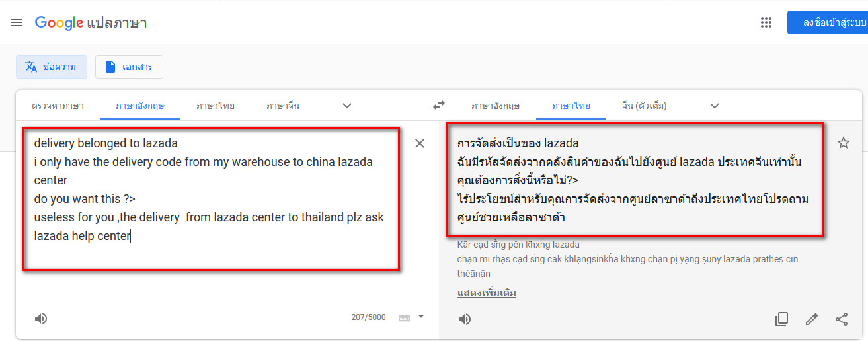Image resolution: width=868 pixels, height=341 pixels.
Task: Select ภาษาไทย as target language
Action: click(571, 106)
